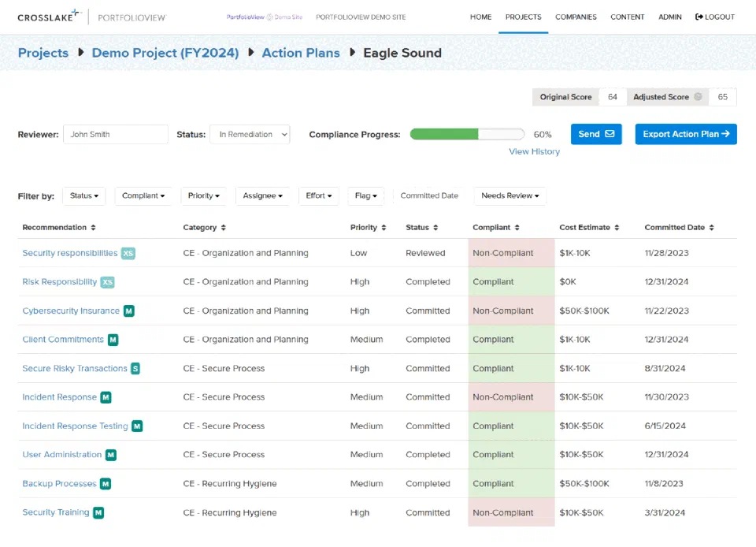756x547 pixels.
Task: Open the Secure Risky Transactions recommendation
Action: 75,369
